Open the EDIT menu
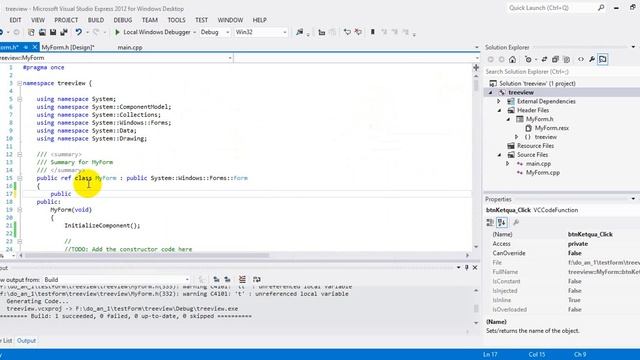Image resolution: width=640 pixels, height=360 pixels. pos(15,20)
